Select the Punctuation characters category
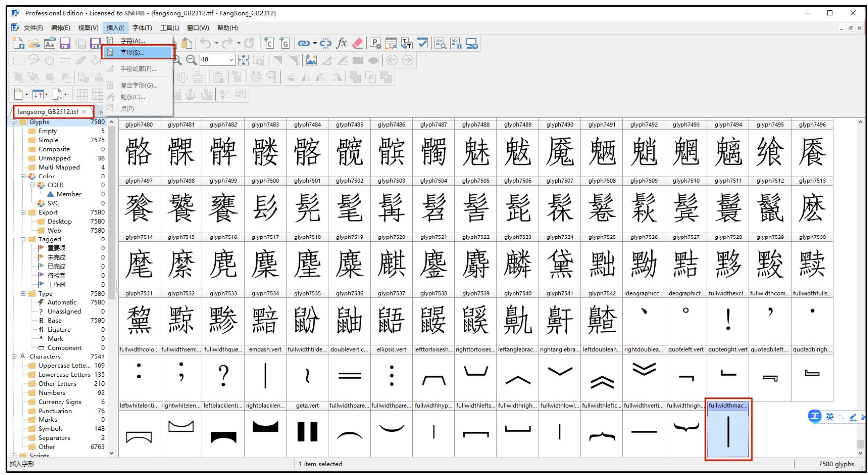This screenshot has height=475, width=868. [x=55, y=411]
